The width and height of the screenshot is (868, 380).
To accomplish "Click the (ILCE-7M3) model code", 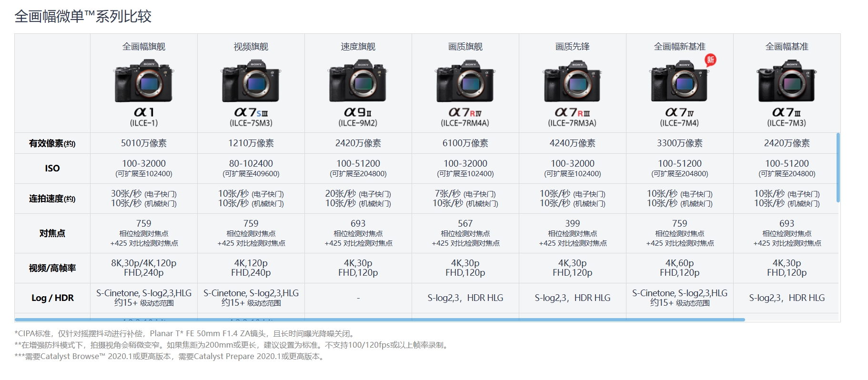I will coord(787,123).
